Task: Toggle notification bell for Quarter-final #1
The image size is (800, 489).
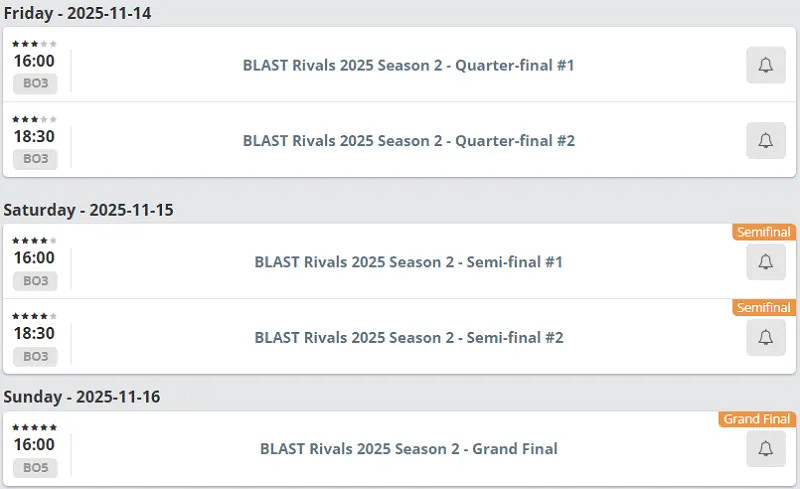Action: pos(765,65)
